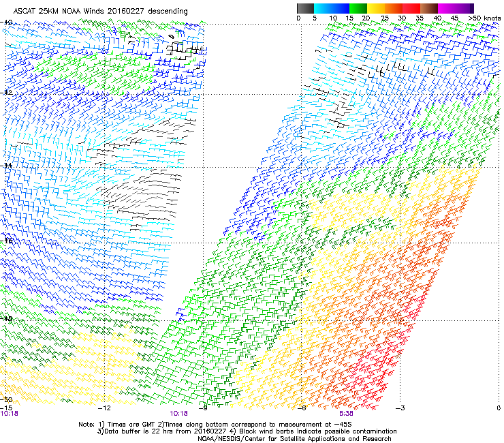504x443 pixels.
Task: Click the '45' label under the color scale
Action: (x=454, y=18)
